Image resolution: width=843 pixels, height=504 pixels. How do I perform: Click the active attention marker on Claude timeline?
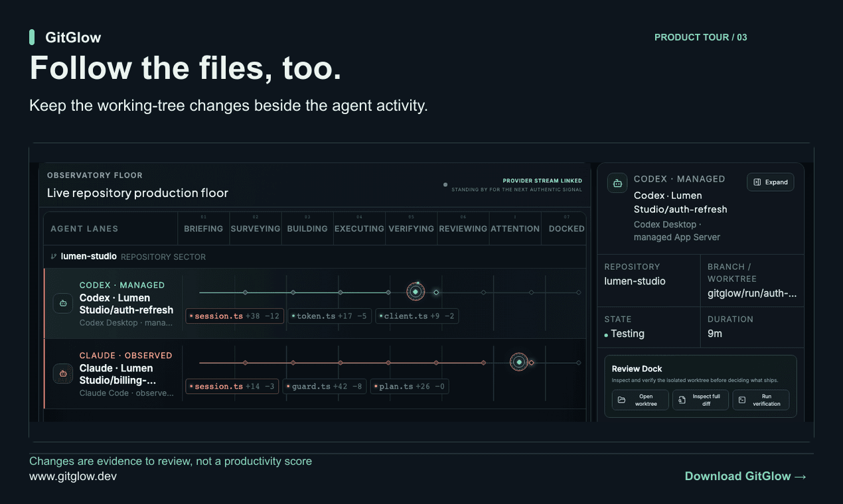point(519,362)
